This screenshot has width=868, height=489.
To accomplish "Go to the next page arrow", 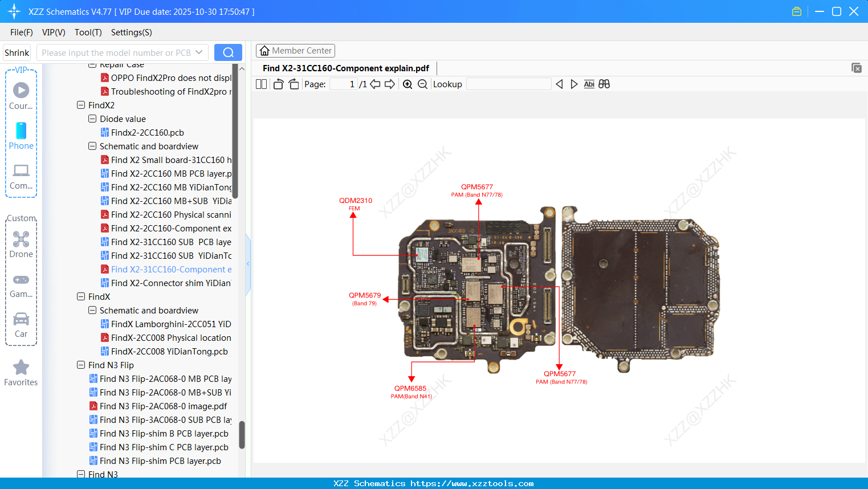I will (x=389, y=84).
